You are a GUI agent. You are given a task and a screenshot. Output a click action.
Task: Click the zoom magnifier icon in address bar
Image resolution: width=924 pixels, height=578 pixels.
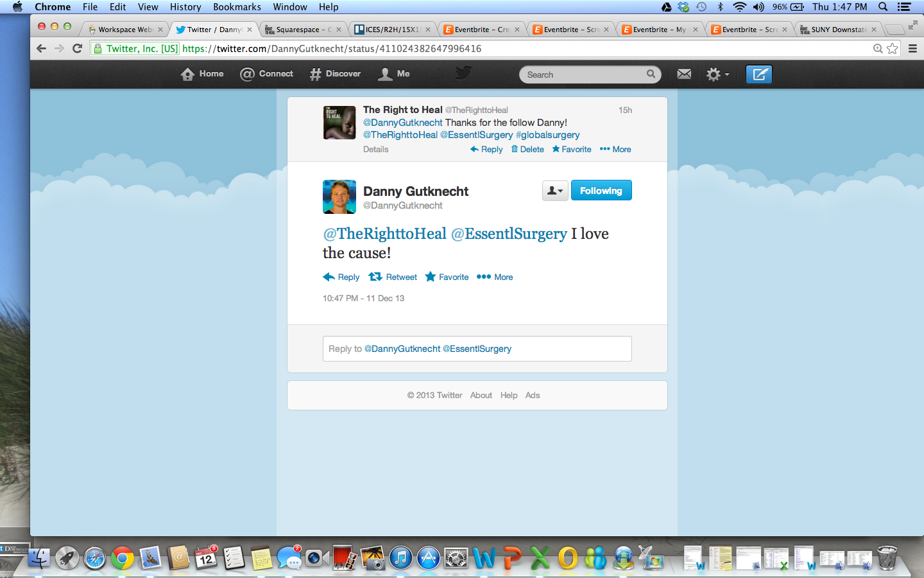[878, 49]
